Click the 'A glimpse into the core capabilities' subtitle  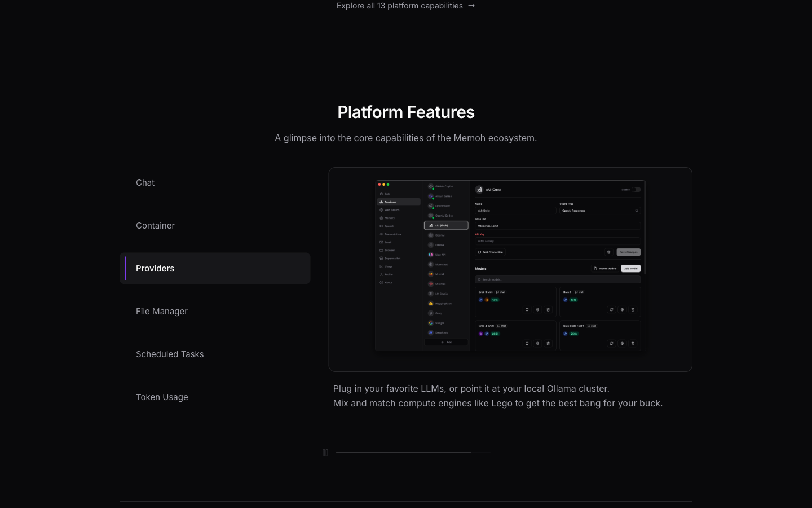(x=406, y=138)
